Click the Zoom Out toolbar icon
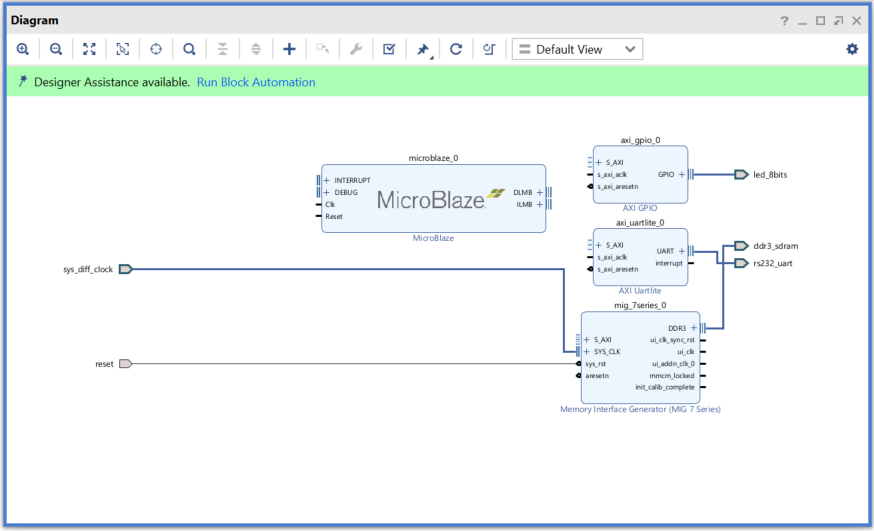This screenshot has width=874, height=531. coord(56,49)
